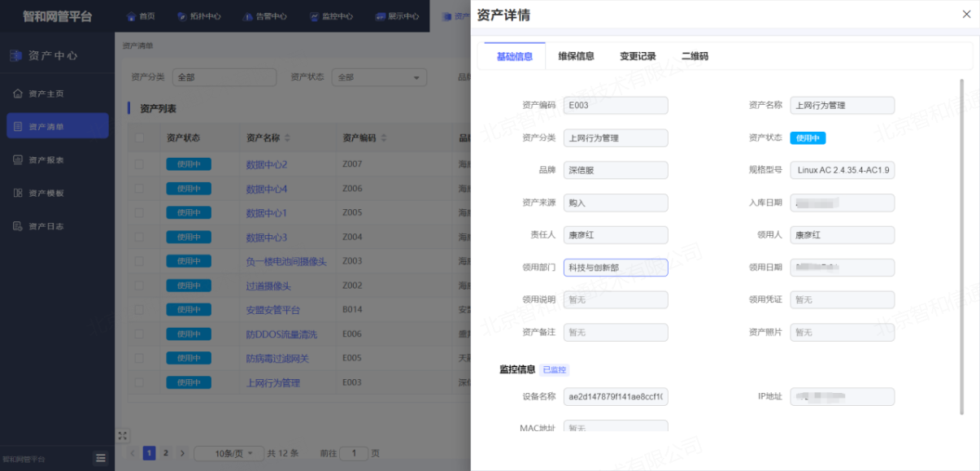Click the 领用说明 field showing 暂无
Viewport: 980px width, 471px height.
coord(616,299)
